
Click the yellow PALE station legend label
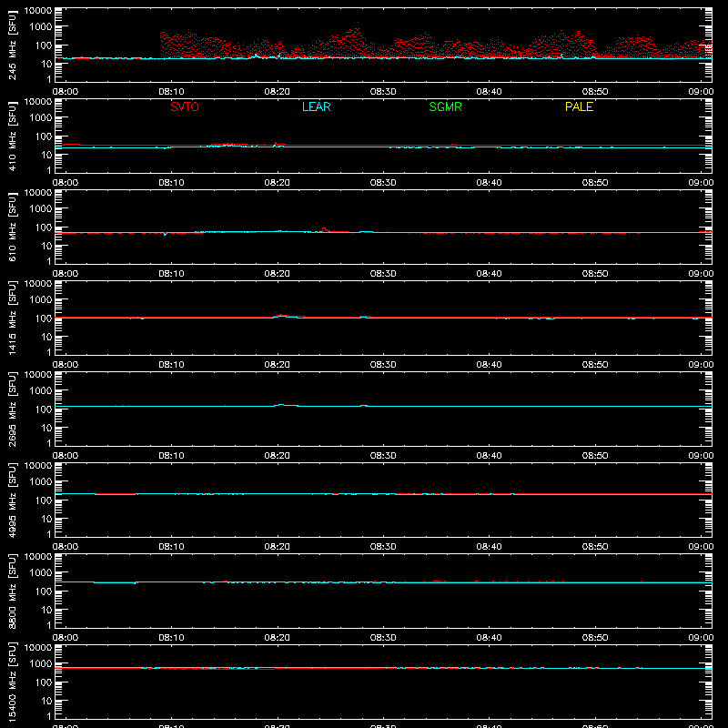coord(579,106)
